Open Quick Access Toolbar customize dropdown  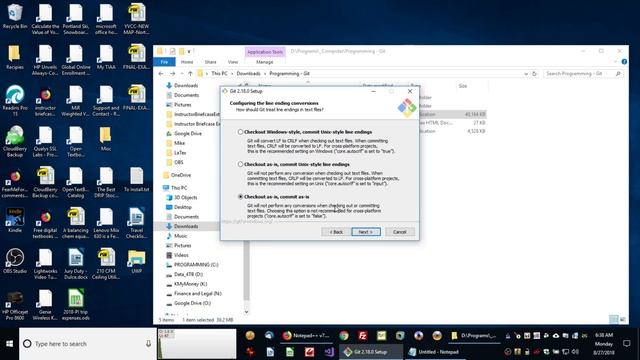click(189, 51)
